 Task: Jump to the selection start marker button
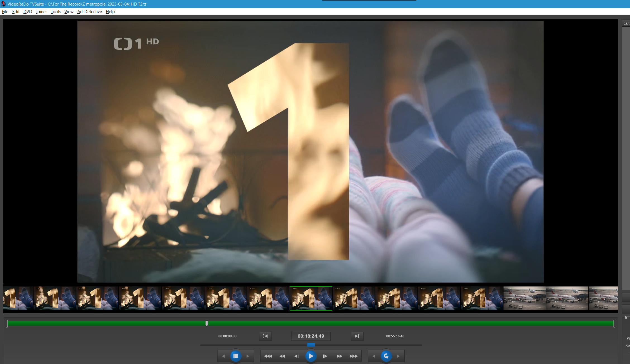coord(265,336)
